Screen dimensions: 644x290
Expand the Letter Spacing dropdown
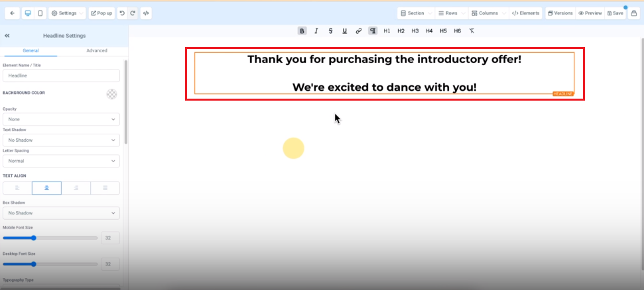pyautogui.click(x=61, y=161)
